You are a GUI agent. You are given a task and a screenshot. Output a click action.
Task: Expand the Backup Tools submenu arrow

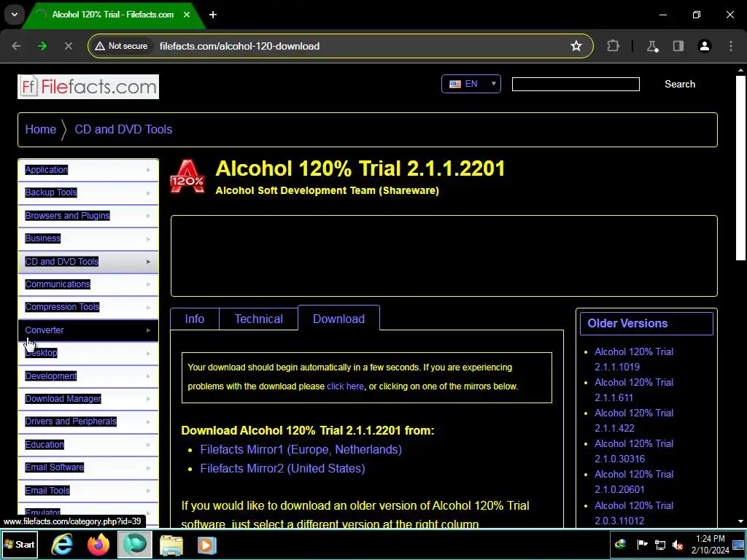click(x=149, y=192)
